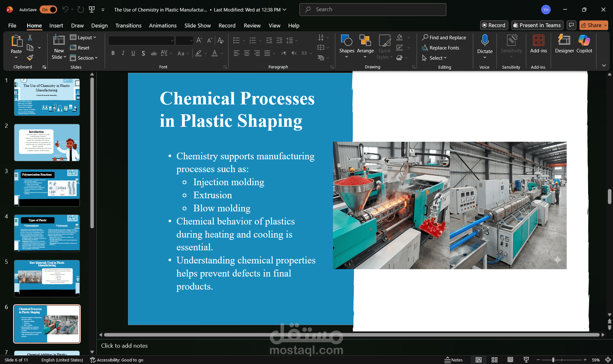
Task: Click the Find and Replace button
Action: click(444, 38)
